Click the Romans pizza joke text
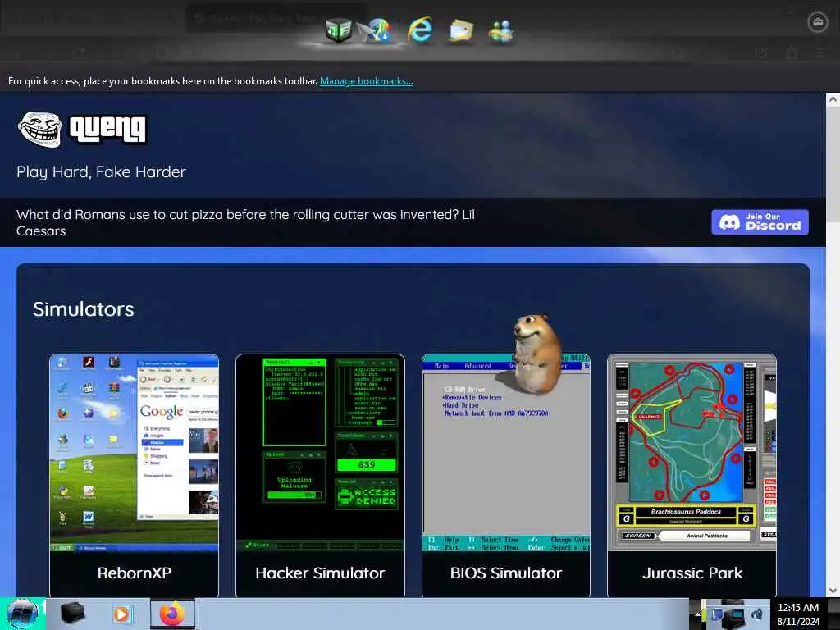The image size is (840, 630). coord(246,222)
